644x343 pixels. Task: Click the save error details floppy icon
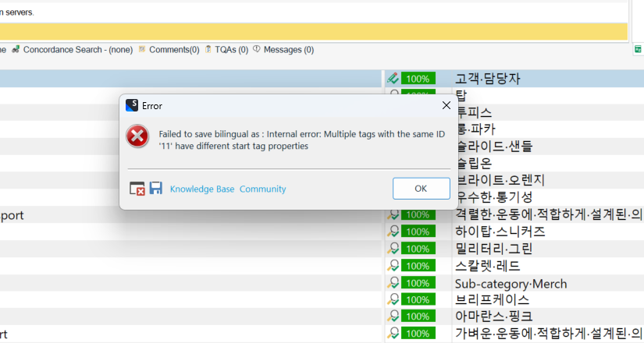(x=155, y=189)
